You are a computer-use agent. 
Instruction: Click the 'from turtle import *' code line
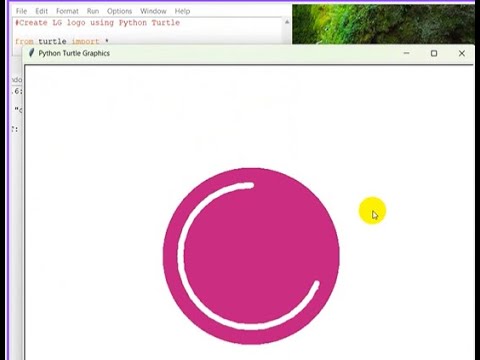click(x=62, y=41)
